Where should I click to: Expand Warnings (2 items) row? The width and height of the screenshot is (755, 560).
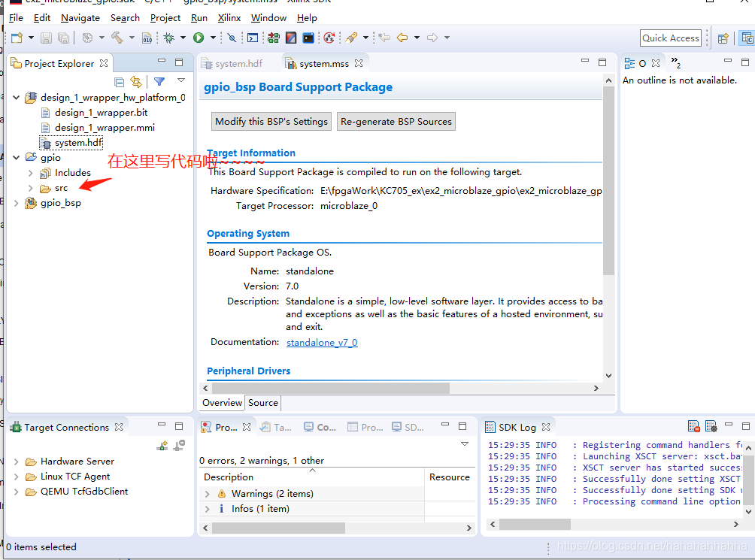coord(208,494)
